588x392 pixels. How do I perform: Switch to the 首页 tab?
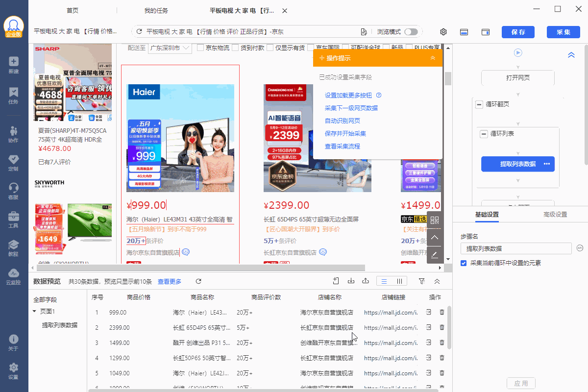coord(73,11)
